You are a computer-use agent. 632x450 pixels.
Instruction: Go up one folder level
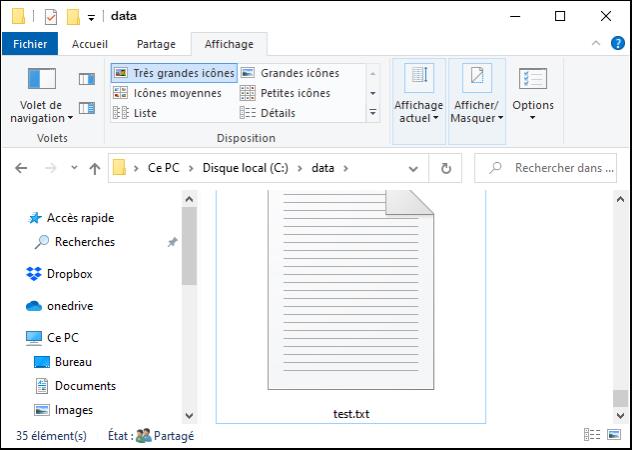point(95,169)
